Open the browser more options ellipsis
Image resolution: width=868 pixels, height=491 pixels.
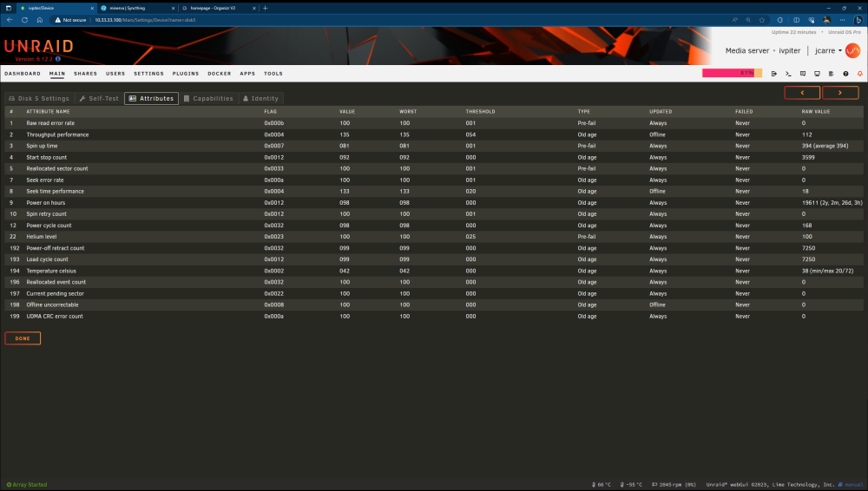pyautogui.click(x=842, y=20)
